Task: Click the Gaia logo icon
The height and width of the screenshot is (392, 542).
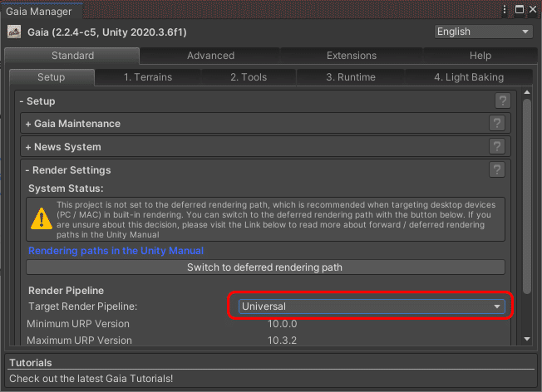Action: (14, 32)
